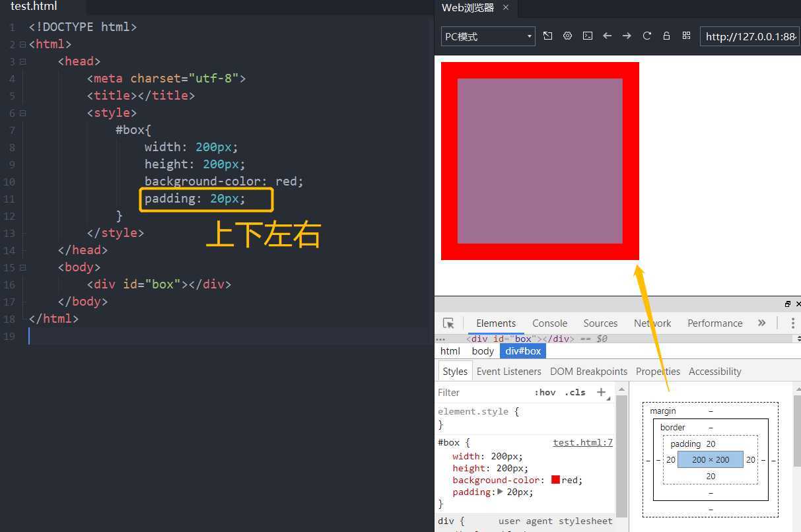Open the PC模式 device mode dropdown
801x532 pixels.
coord(488,36)
